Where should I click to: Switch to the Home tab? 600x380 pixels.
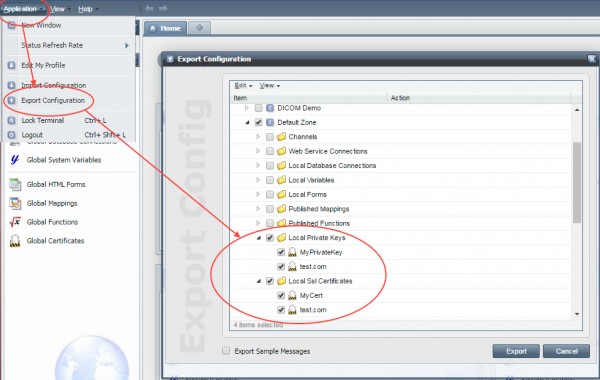point(165,28)
